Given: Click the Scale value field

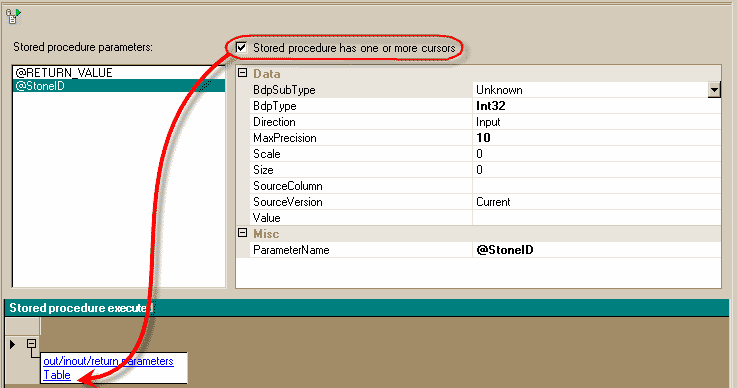Looking at the screenshot, I should click(596, 154).
